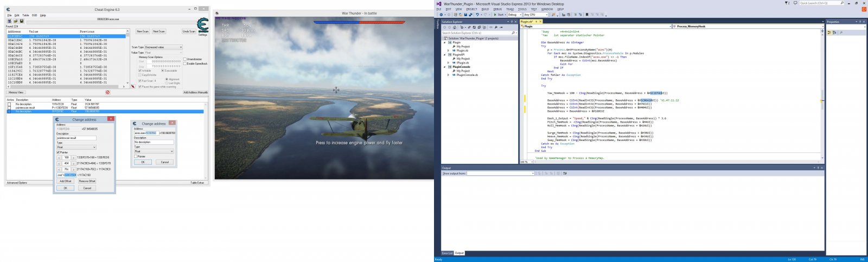Click the Quick Launch search box
Image resolution: width=868 pixels, height=262 pixels.
[x=821, y=3]
